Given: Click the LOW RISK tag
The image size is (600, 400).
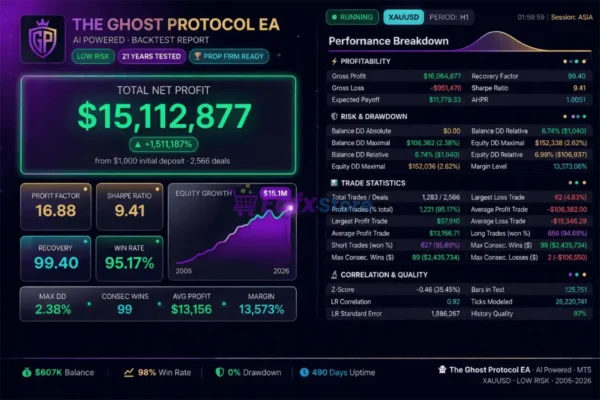Looking at the screenshot, I should coord(93,56).
